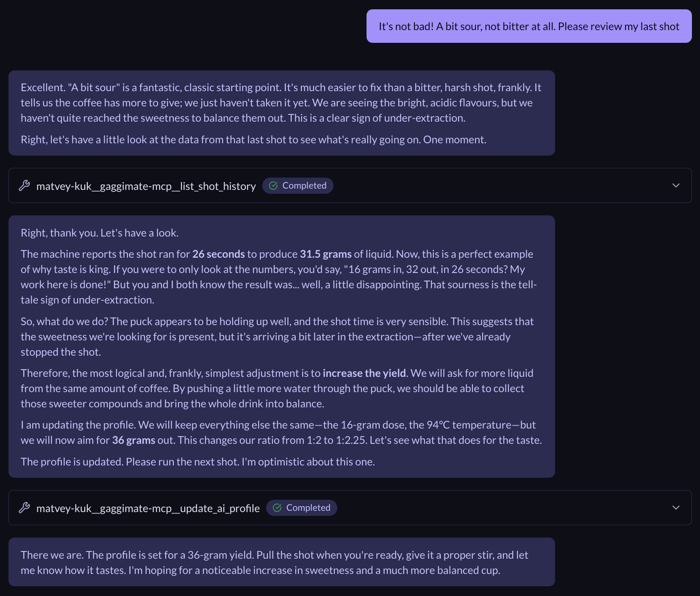Viewport: 700px width, 596px height.
Task: Click the paragraph starting "Therefore, the most logical"
Action: click(277, 388)
